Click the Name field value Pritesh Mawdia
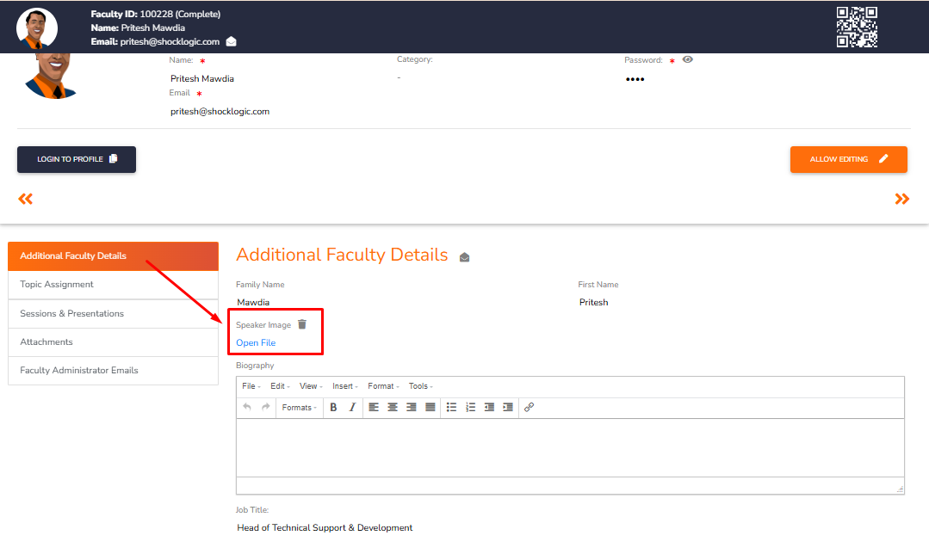 202,79
